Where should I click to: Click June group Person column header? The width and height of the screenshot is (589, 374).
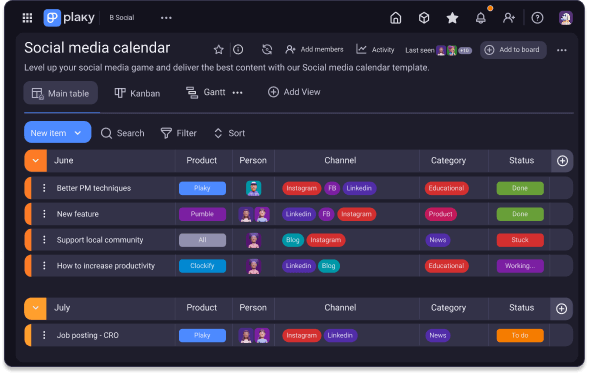253,161
